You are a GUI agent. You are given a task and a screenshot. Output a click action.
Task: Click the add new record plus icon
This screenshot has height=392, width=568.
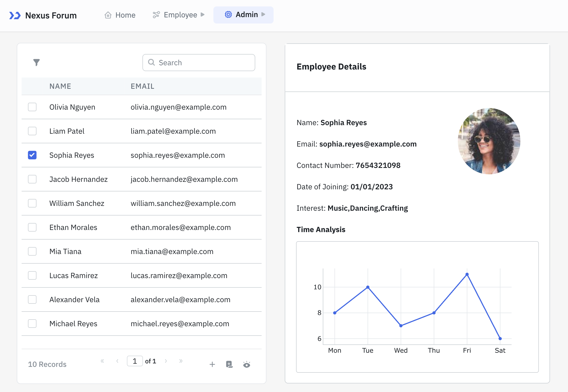(212, 364)
